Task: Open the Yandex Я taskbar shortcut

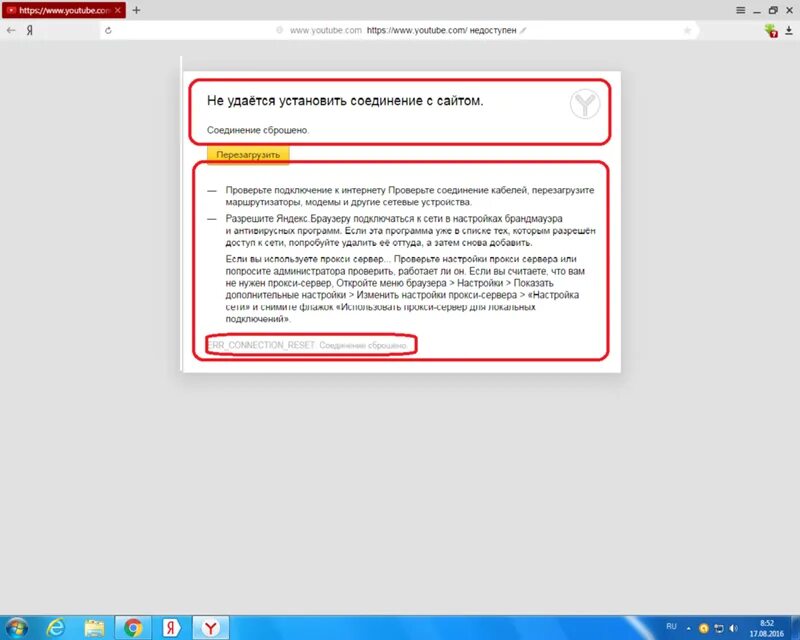Action: [171, 628]
